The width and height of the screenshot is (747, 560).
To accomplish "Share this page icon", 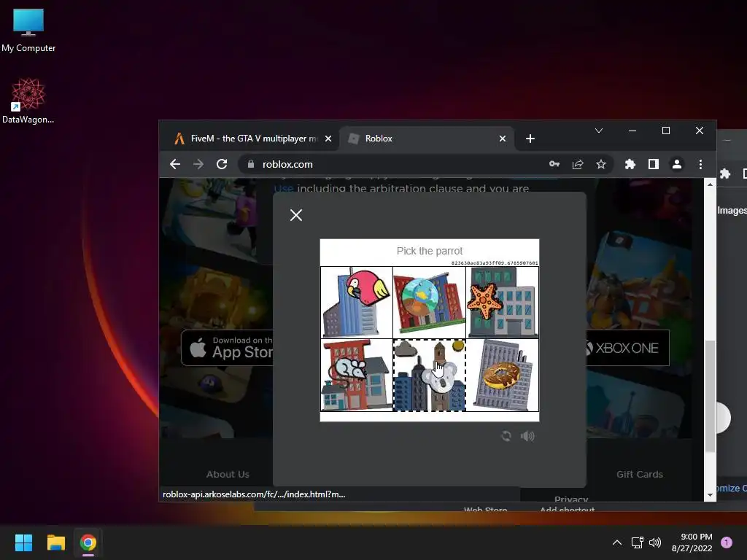I will pos(578,164).
